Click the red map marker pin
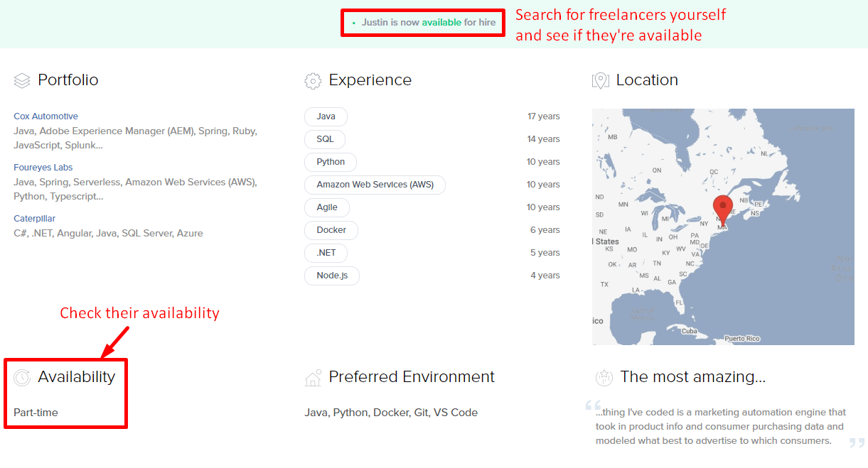This screenshot has width=868, height=468. tap(722, 211)
